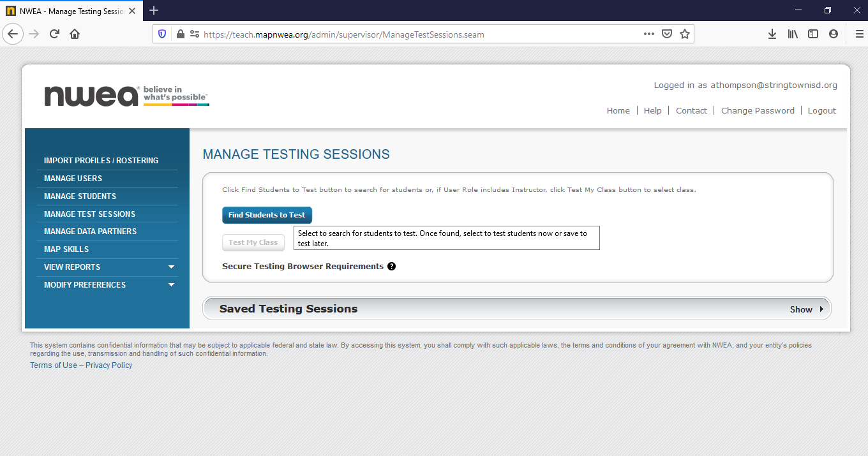Bookmark this page using the star icon
This screenshot has width=868, height=456.
pyautogui.click(x=685, y=33)
